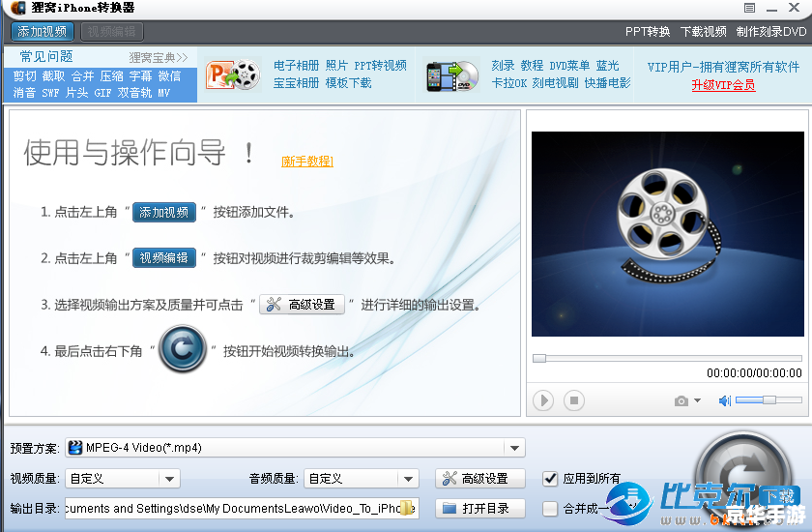
Task: Click the DVD菜单 link
Action: (x=569, y=65)
